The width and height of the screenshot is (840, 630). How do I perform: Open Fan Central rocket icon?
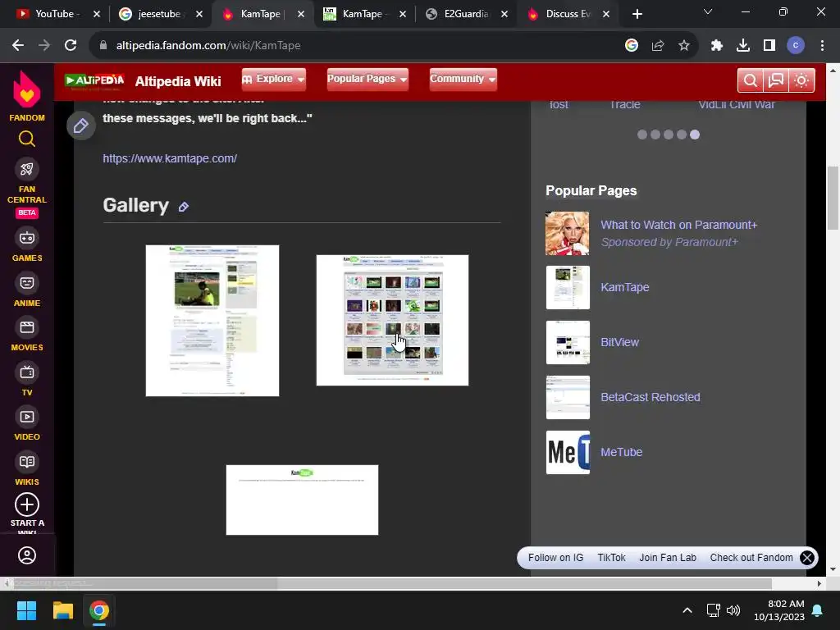coord(27,169)
